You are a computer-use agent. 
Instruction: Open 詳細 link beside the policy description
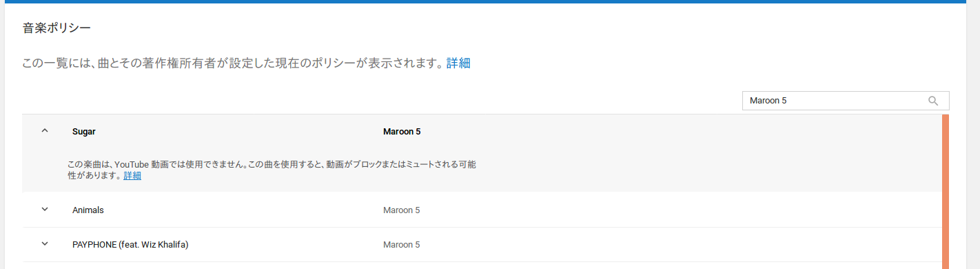pyautogui.click(x=458, y=63)
